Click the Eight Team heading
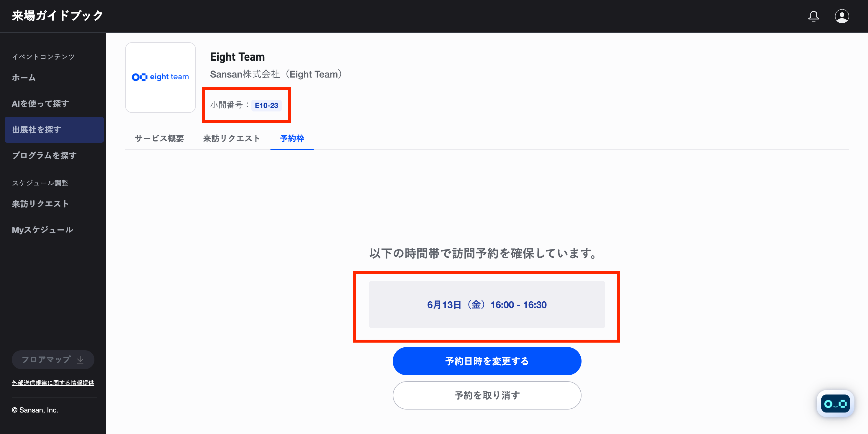The height and width of the screenshot is (434, 868). 238,57
